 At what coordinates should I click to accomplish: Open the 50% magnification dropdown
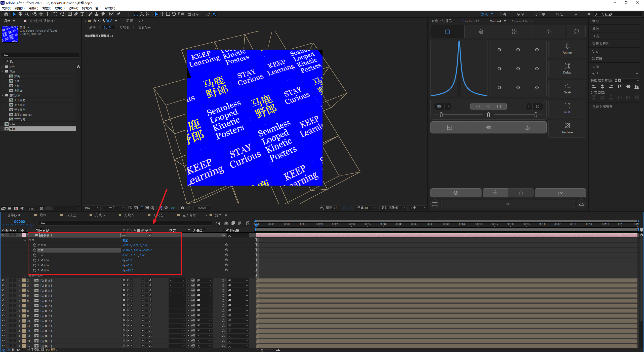(x=92, y=208)
